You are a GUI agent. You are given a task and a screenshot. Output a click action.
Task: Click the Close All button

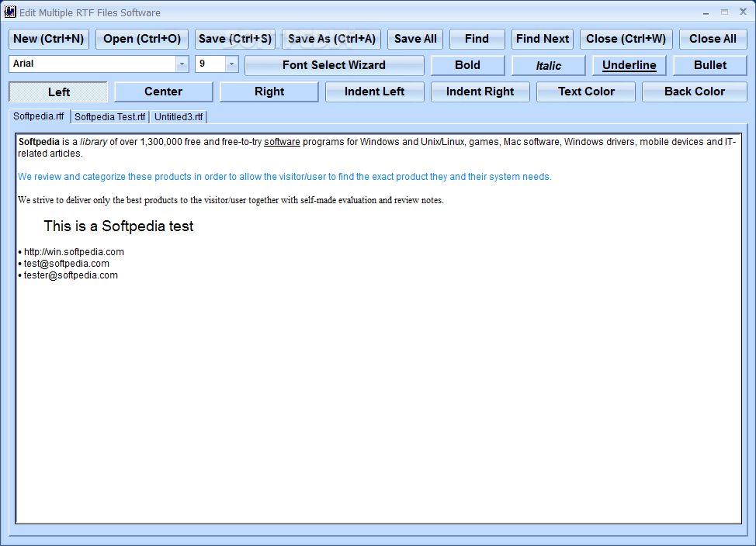[713, 39]
